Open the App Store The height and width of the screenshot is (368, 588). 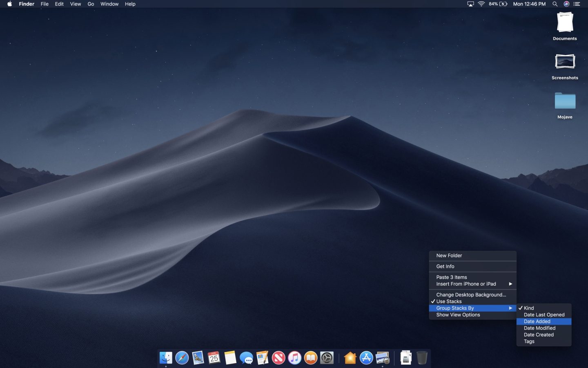point(366,358)
